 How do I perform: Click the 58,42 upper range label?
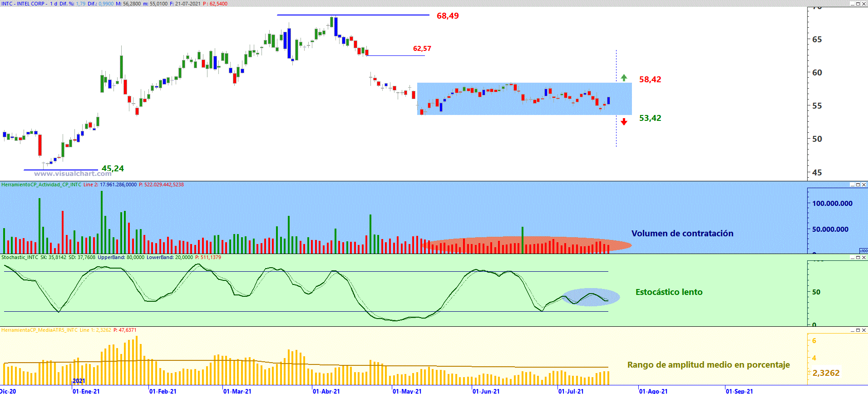650,80
